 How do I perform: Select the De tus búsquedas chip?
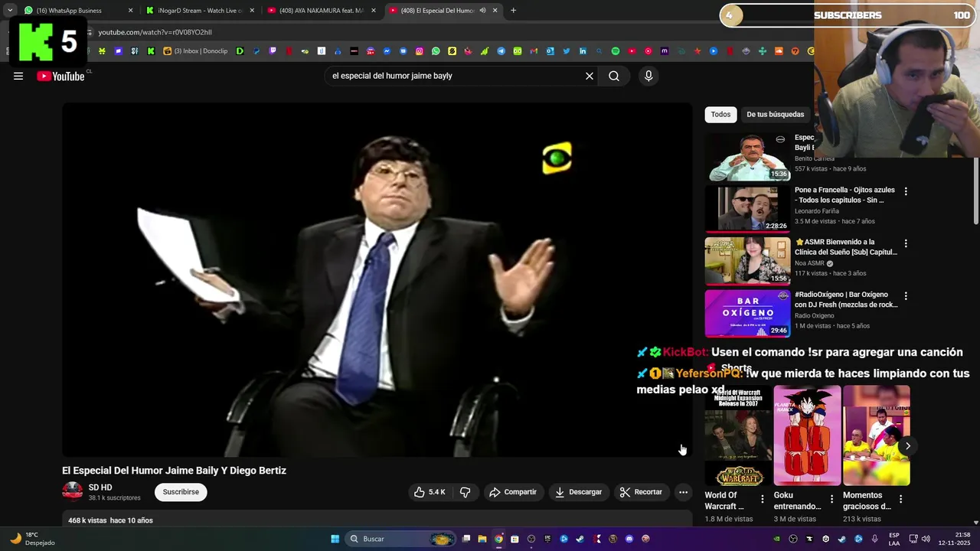click(776, 114)
